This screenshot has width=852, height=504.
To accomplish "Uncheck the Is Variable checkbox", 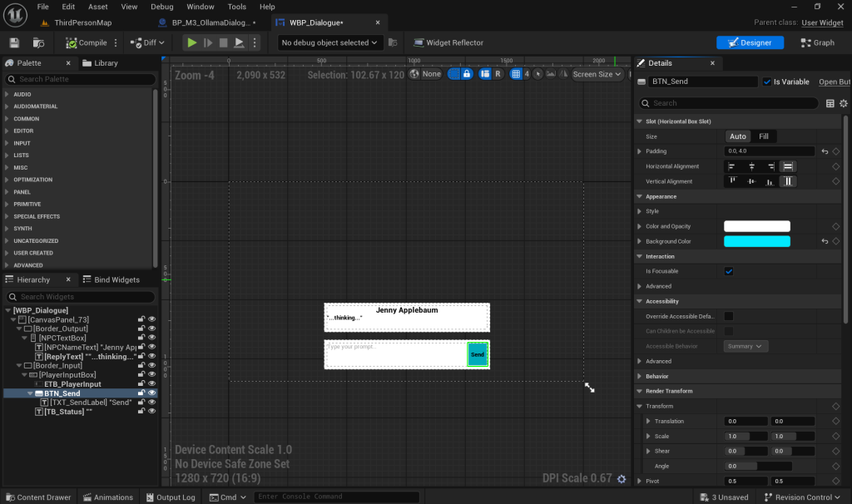I will coord(766,82).
